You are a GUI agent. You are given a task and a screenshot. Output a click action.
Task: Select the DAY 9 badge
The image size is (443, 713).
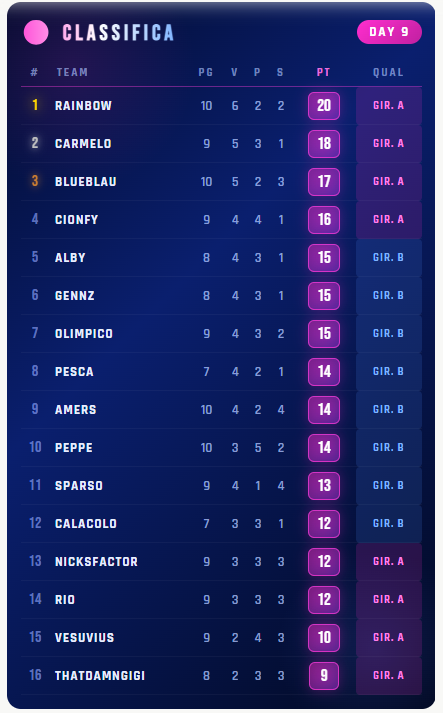coord(389,32)
